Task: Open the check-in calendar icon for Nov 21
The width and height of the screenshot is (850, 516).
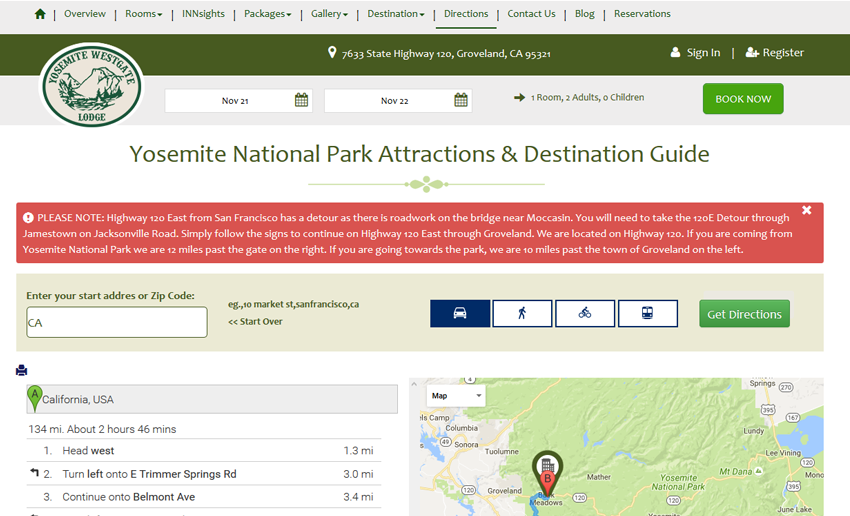Action: coord(301,100)
